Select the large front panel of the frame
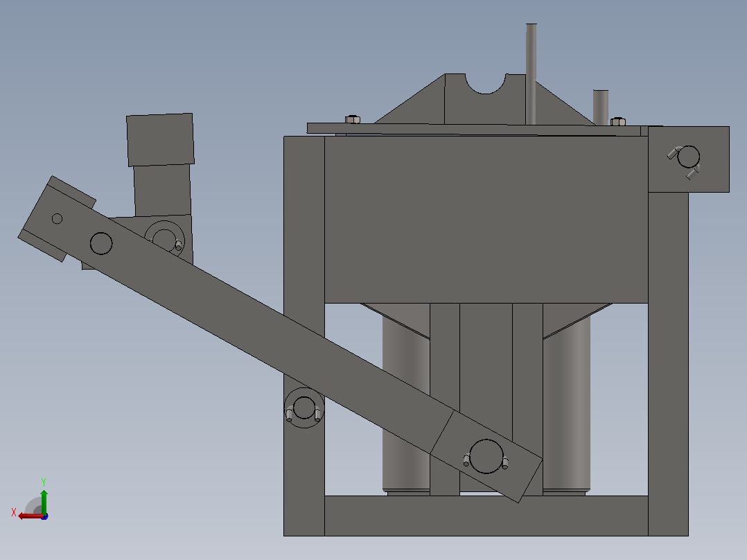Image resolution: width=747 pixels, height=560 pixels. pyautogui.click(x=486, y=219)
